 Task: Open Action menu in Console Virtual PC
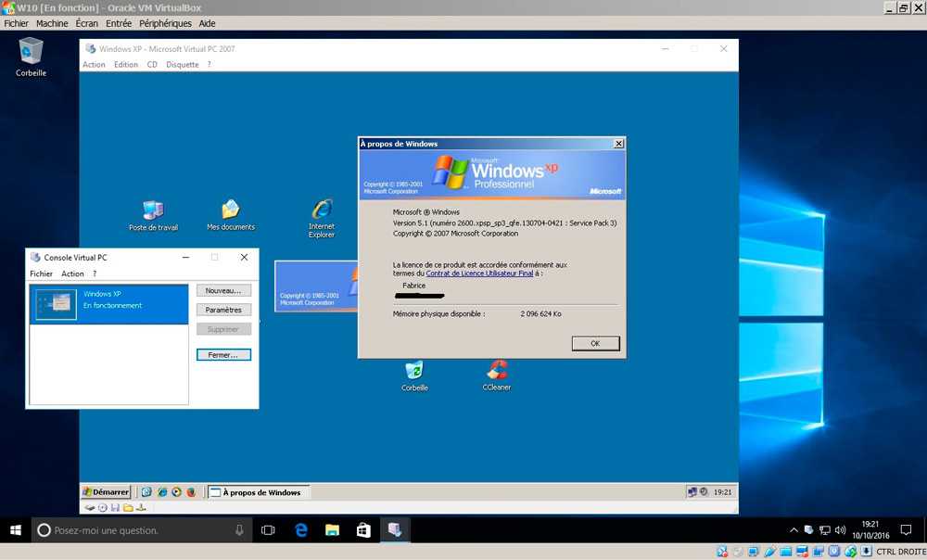pos(72,274)
